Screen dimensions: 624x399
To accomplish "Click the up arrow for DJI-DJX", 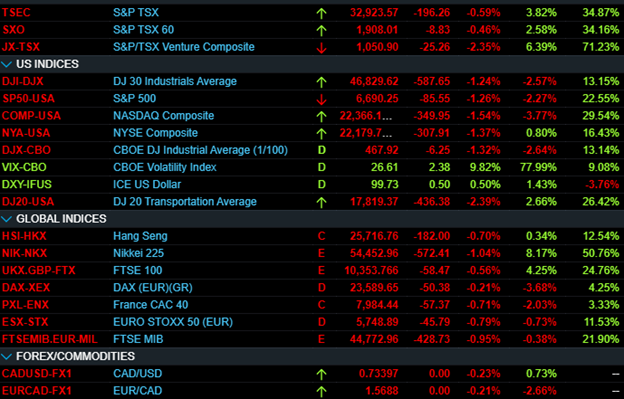I will pyautogui.click(x=322, y=82).
